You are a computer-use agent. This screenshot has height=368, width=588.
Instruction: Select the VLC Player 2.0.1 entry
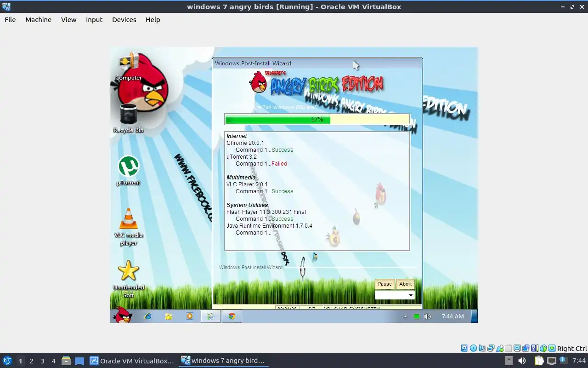coord(247,184)
